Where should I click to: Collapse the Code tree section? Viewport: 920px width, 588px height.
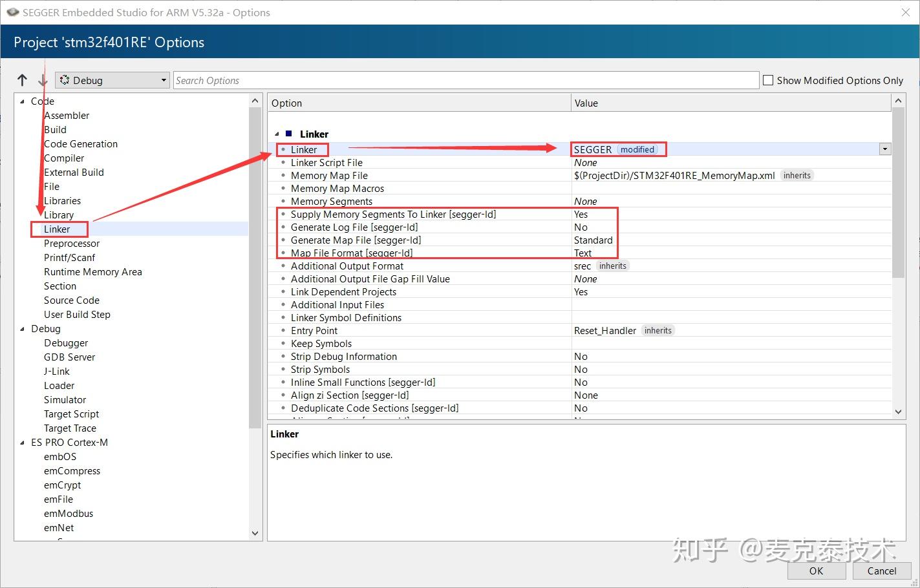(x=23, y=101)
